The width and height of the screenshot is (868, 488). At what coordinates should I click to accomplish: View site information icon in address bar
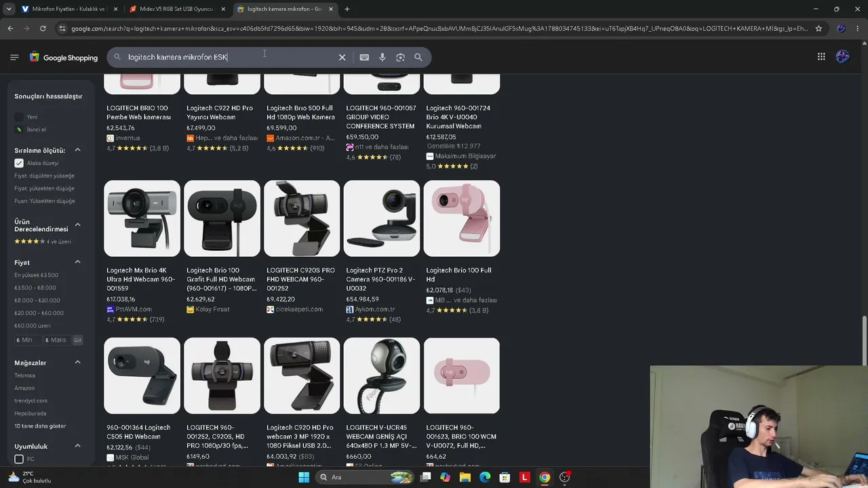point(62,28)
